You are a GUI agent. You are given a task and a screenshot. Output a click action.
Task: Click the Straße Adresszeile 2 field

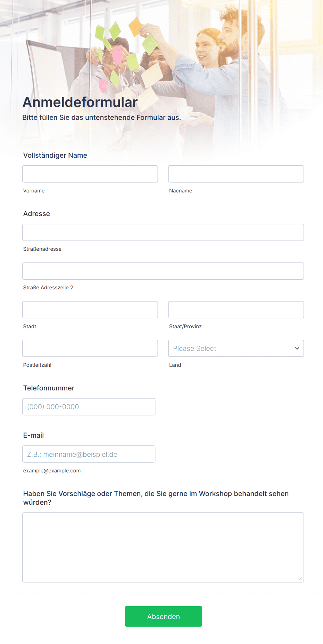163,271
